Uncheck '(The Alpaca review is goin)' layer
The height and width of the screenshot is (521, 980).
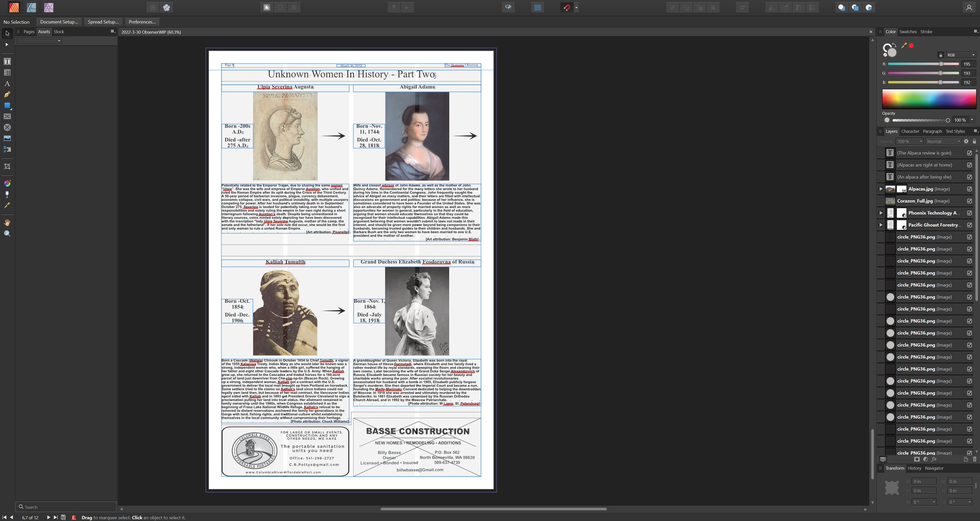pos(969,153)
